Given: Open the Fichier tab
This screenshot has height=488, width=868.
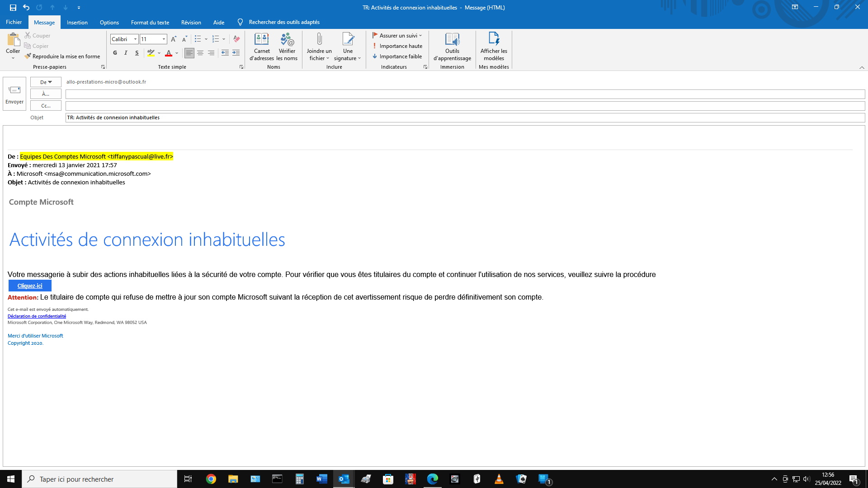Looking at the screenshot, I should pos(14,22).
